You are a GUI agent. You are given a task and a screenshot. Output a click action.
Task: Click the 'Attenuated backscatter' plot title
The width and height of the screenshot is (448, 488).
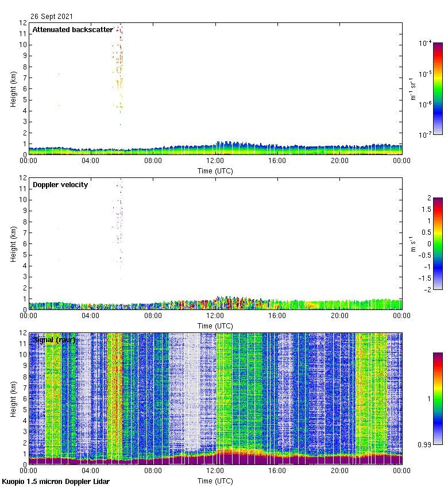pyautogui.click(x=72, y=30)
